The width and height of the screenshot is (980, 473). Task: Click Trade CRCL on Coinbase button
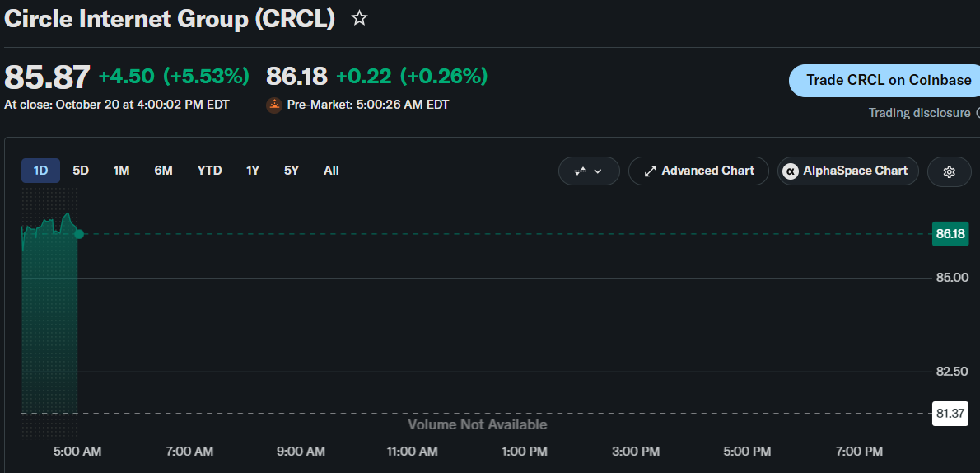886,80
